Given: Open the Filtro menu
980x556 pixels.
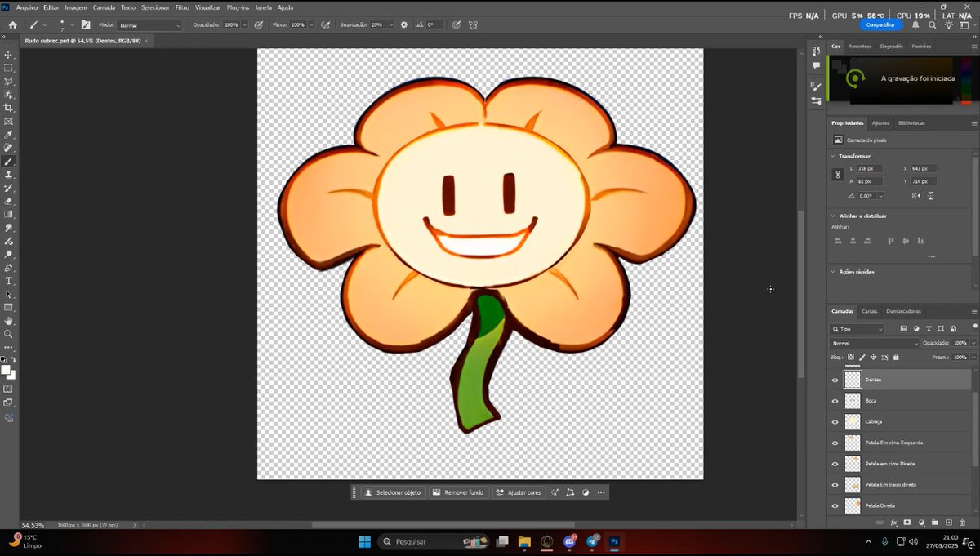Looking at the screenshot, I should (x=182, y=7).
